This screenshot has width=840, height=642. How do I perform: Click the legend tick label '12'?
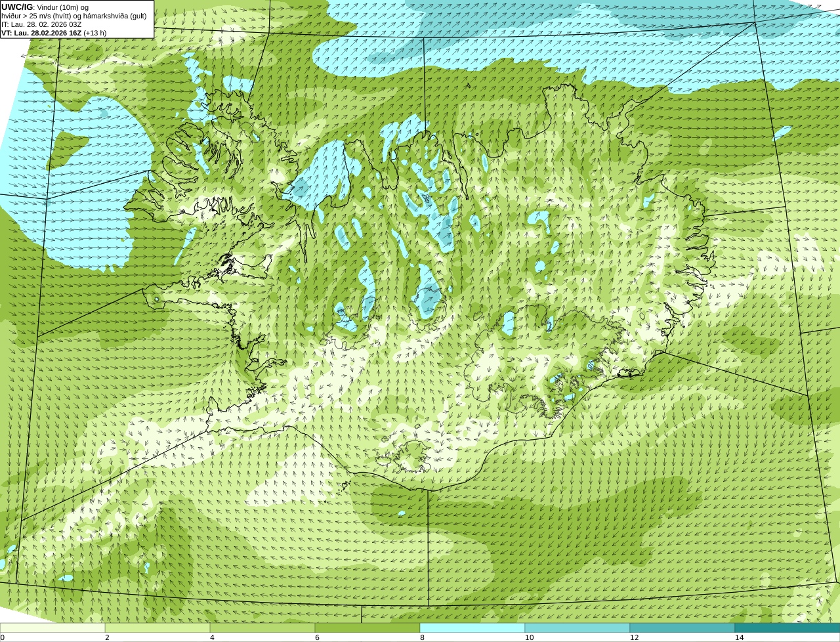pyautogui.click(x=634, y=637)
